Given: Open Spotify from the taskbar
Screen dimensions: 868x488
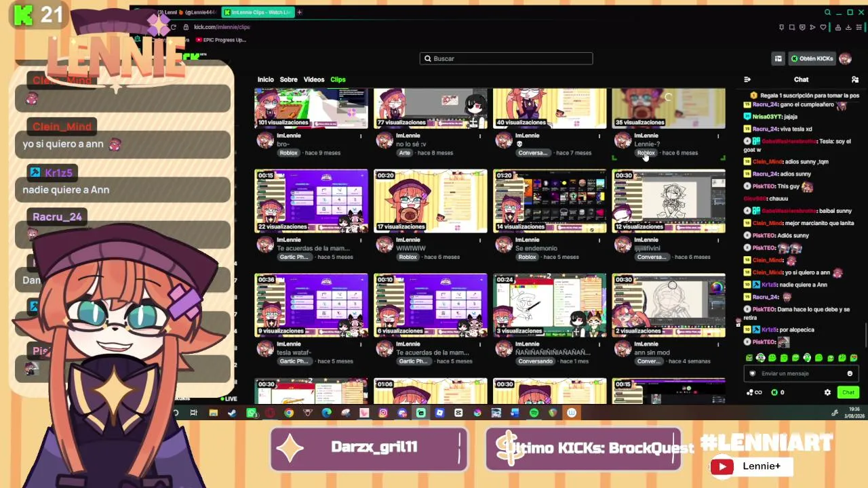Looking at the screenshot, I should click(x=534, y=413).
